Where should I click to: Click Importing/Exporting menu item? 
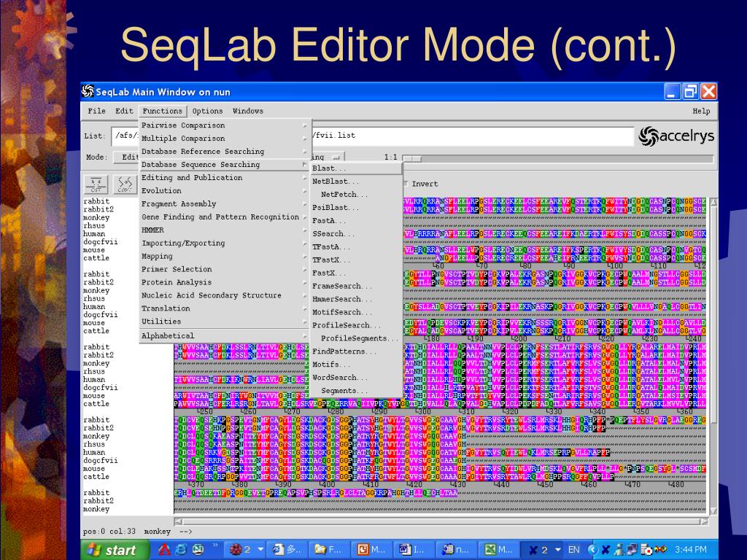(x=225, y=243)
